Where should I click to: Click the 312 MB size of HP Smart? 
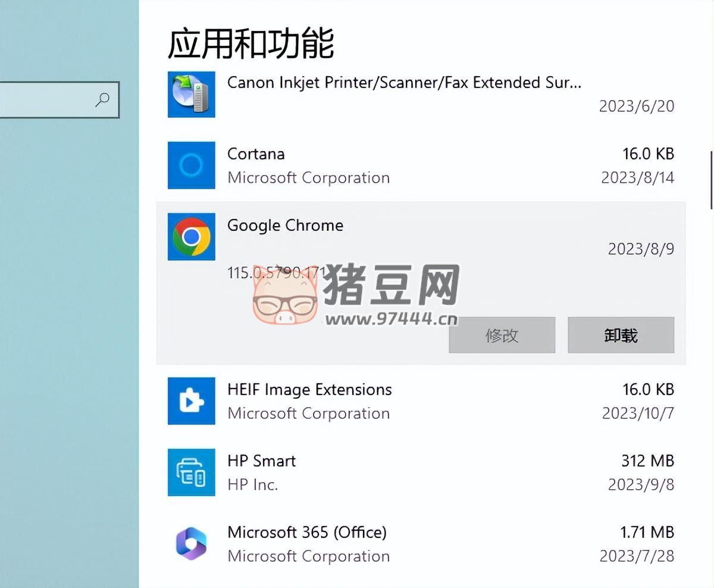647,461
